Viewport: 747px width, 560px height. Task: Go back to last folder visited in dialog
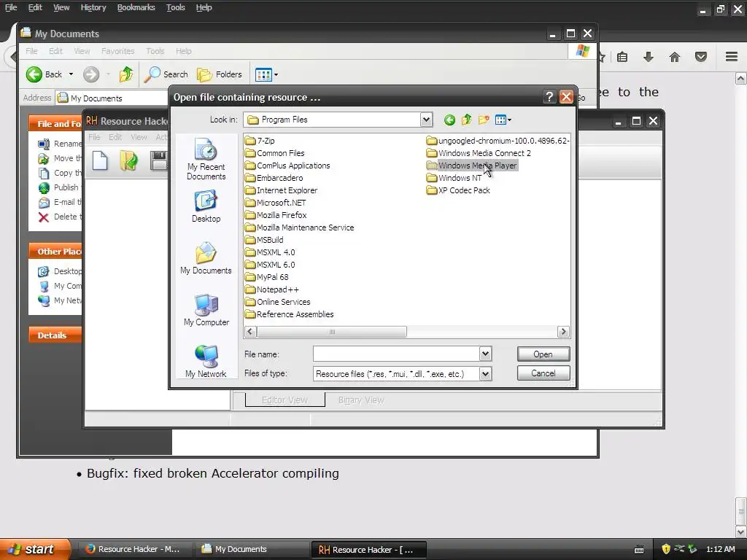coord(449,120)
